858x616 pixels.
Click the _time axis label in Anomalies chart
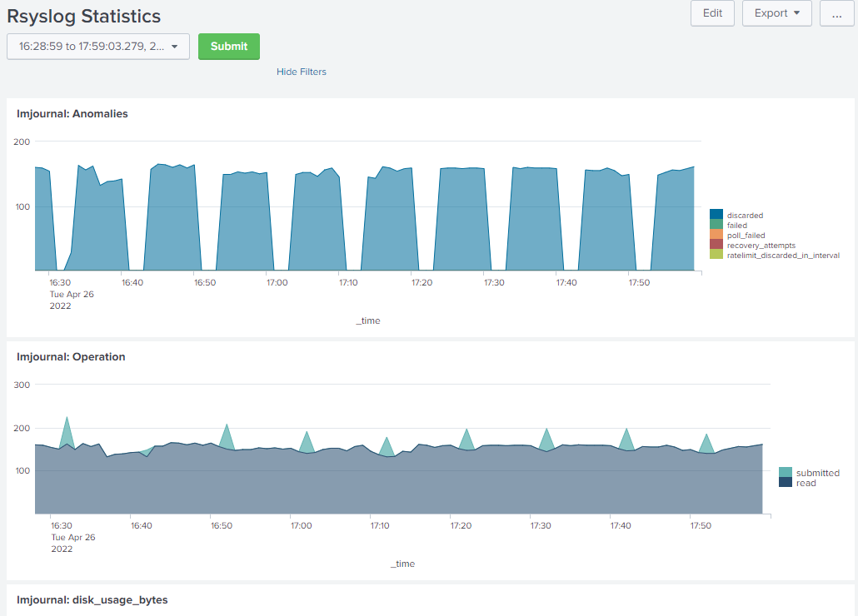click(368, 320)
